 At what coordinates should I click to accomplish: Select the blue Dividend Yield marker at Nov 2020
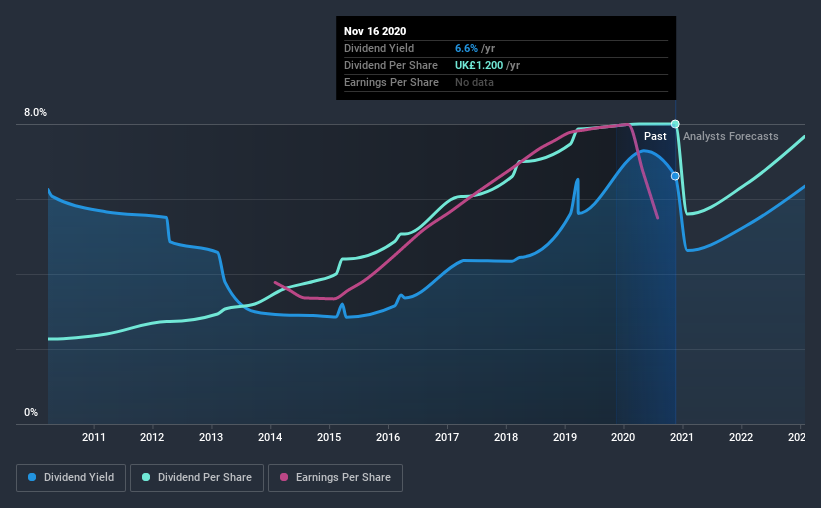tap(675, 176)
